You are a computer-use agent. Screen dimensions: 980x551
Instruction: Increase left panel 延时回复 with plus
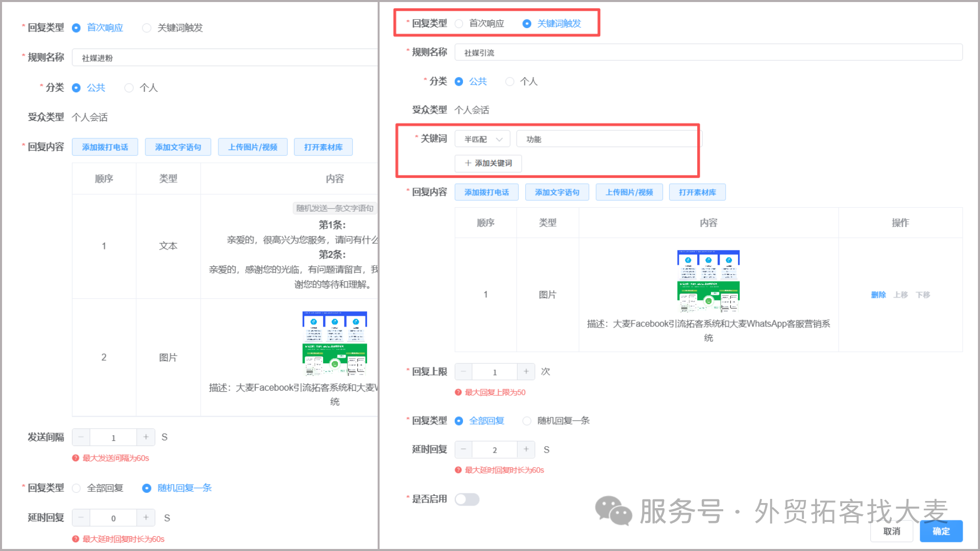[x=146, y=518]
